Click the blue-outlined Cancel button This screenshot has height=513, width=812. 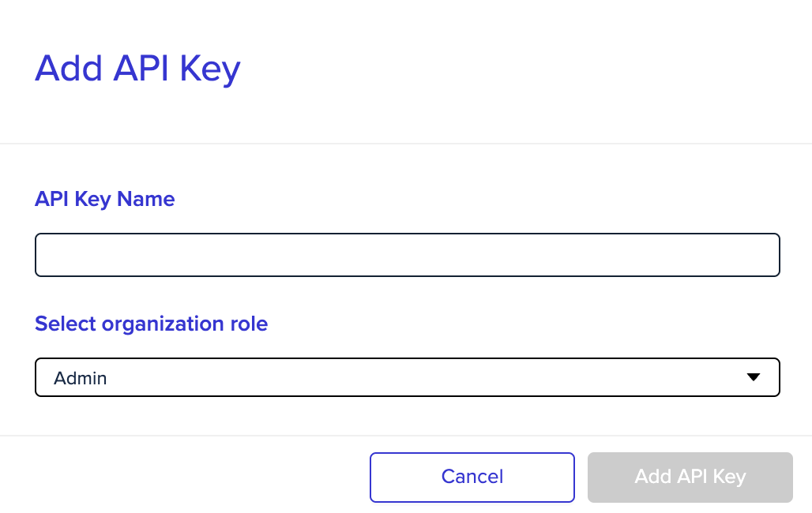(472, 477)
